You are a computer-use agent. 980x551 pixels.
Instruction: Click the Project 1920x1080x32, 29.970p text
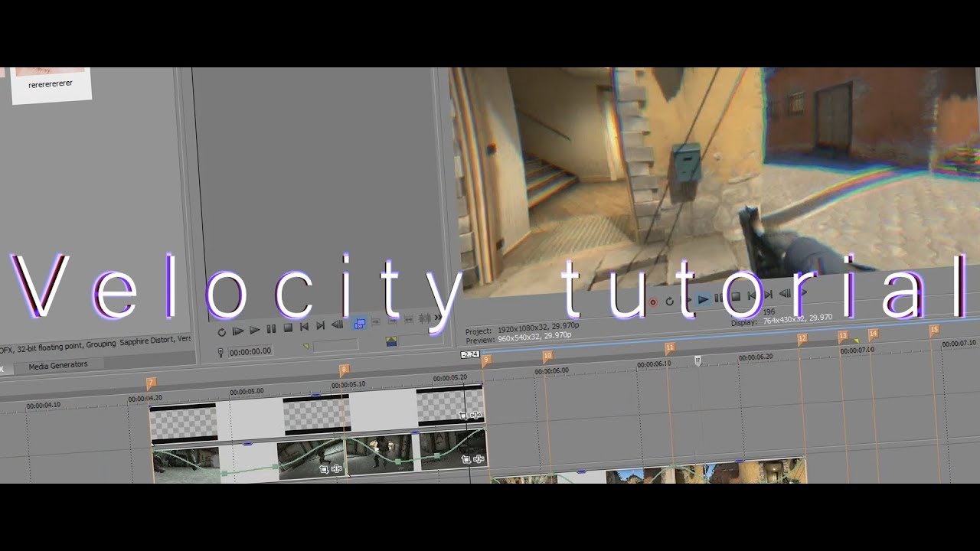pos(522,328)
